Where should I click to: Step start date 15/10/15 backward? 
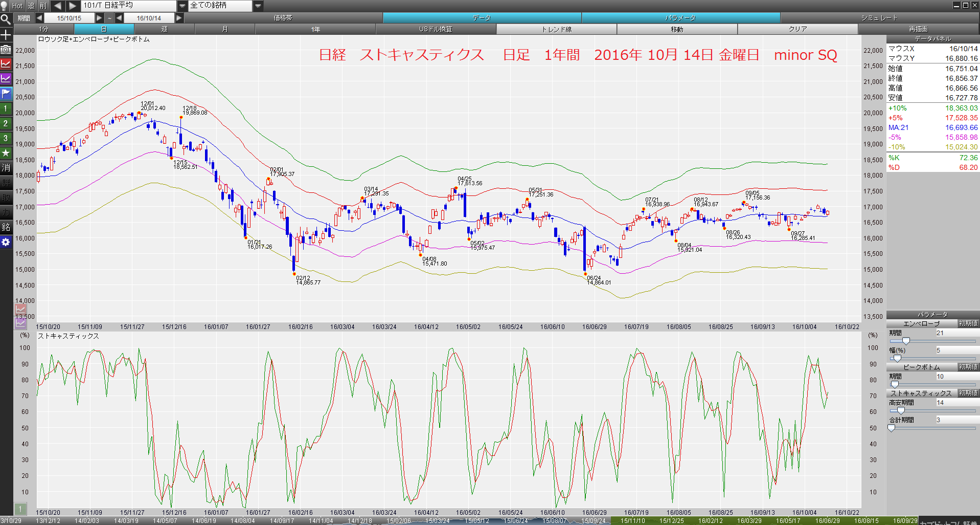click(x=39, y=18)
